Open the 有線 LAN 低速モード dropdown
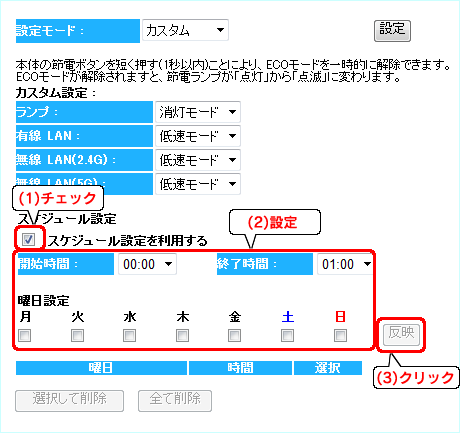460x433 pixels. coord(198,136)
